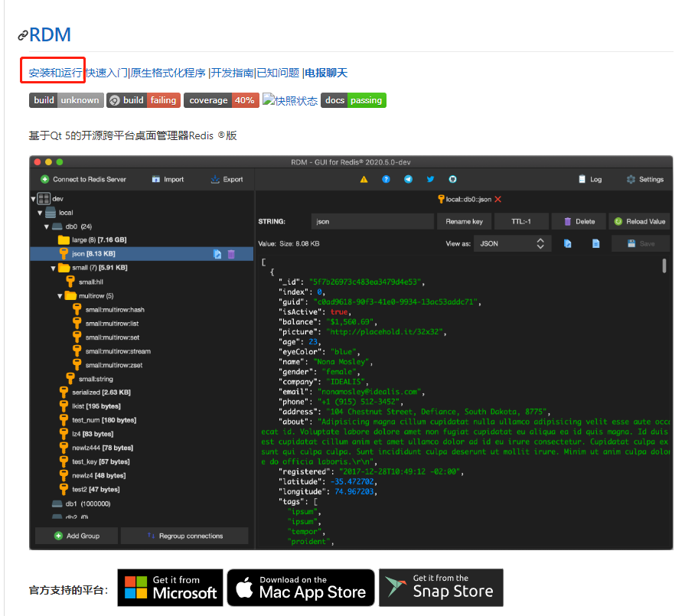Select the large (8) folder

click(92, 240)
